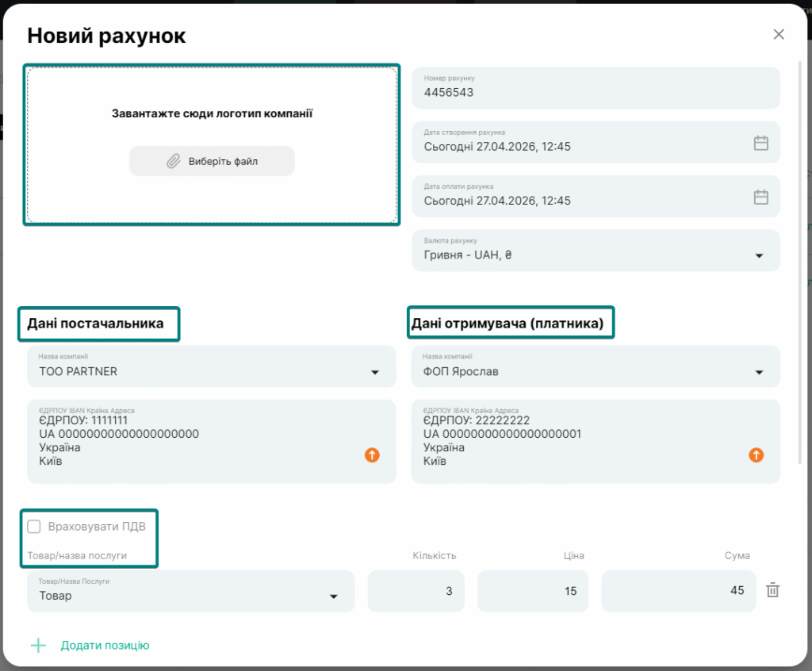Expand the invoice currency dropdown
This screenshot has height=671, width=812.
(758, 255)
